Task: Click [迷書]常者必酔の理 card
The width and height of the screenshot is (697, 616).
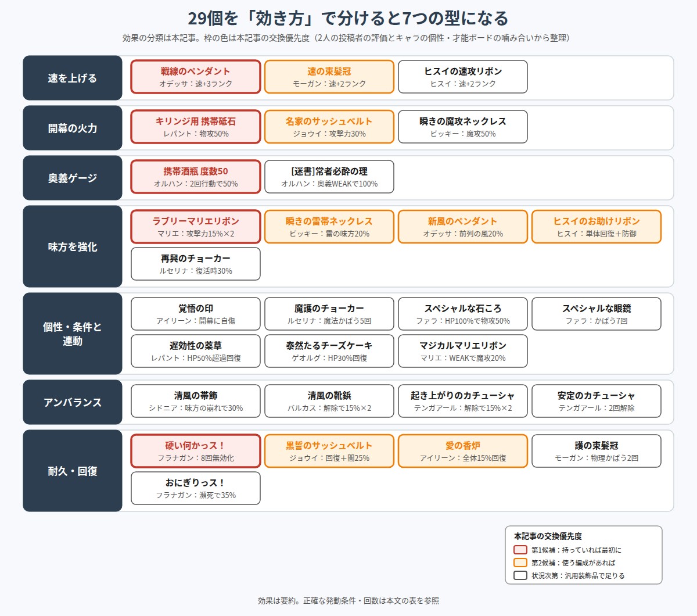Action: pyautogui.click(x=329, y=177)
